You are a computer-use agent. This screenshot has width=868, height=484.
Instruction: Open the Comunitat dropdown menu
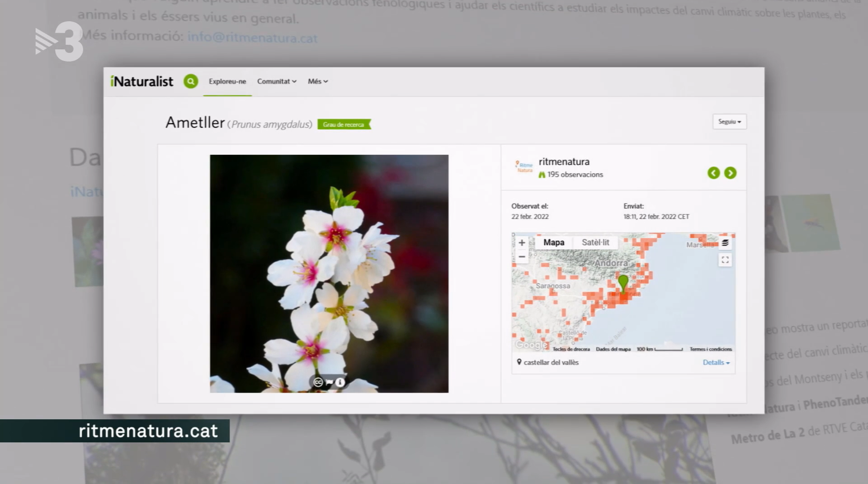277,81
